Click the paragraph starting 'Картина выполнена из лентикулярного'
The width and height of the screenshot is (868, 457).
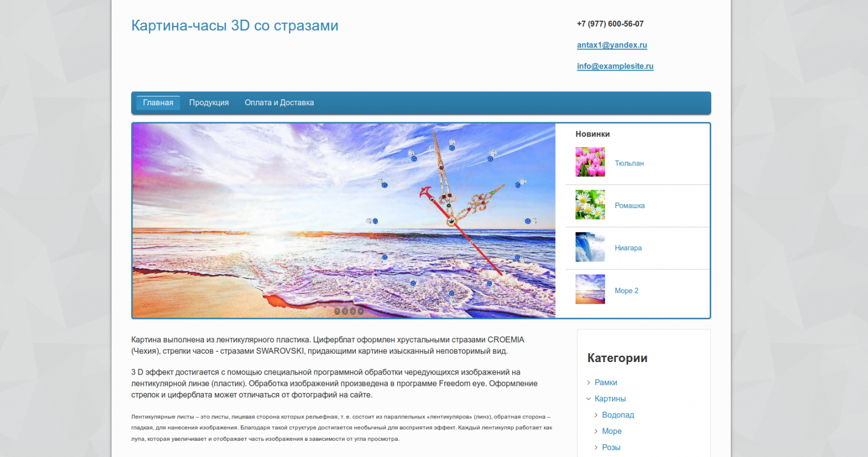(x=328, y=345)
